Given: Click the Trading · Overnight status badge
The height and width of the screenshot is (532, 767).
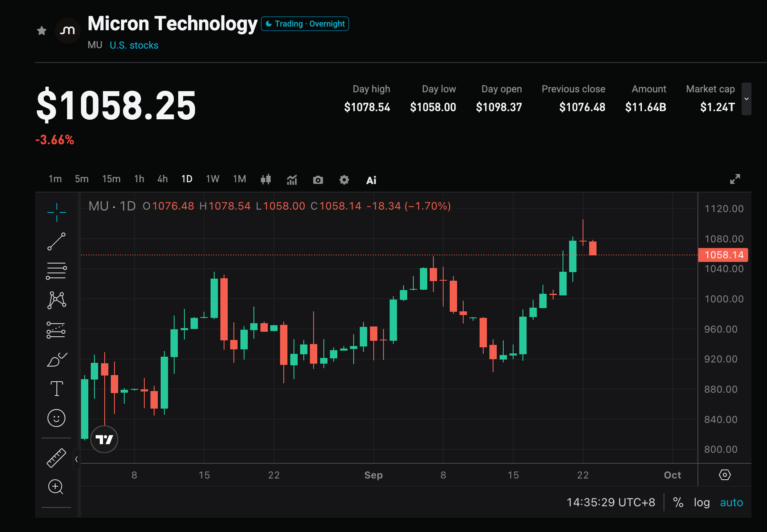Looking at the screenshot, I should [305, 24].
